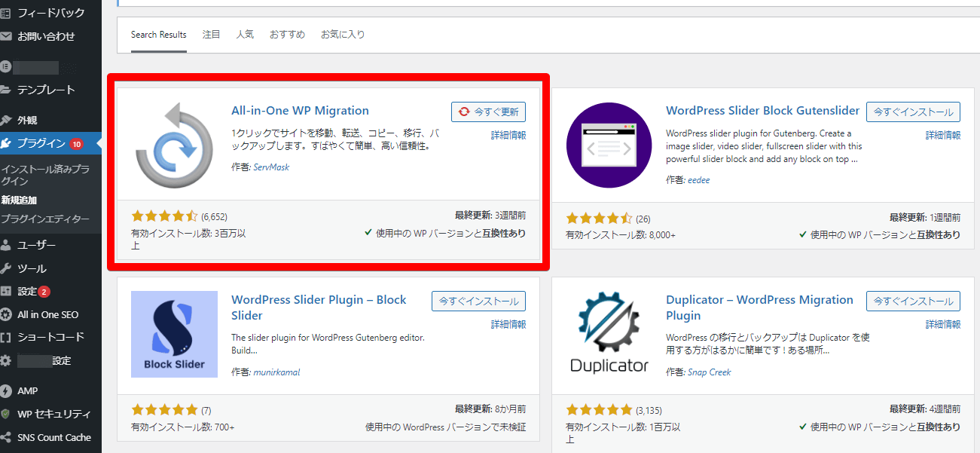Click the Duplicator plugin logo

[609, 334]
